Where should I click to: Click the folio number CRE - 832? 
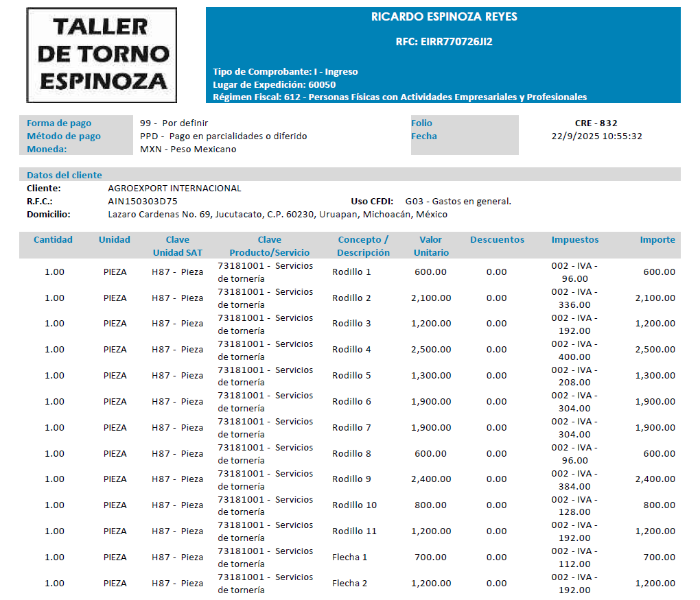pos(596,123)
